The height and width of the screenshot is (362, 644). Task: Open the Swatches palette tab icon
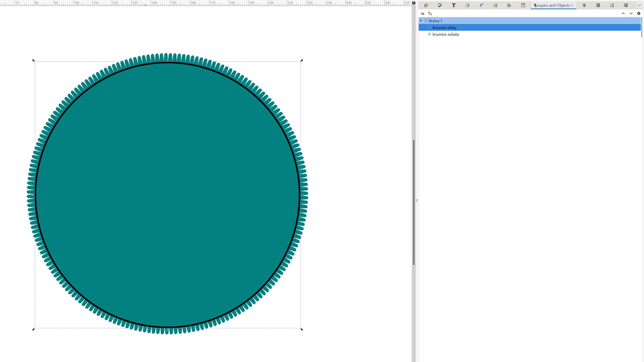pos(626,5)
